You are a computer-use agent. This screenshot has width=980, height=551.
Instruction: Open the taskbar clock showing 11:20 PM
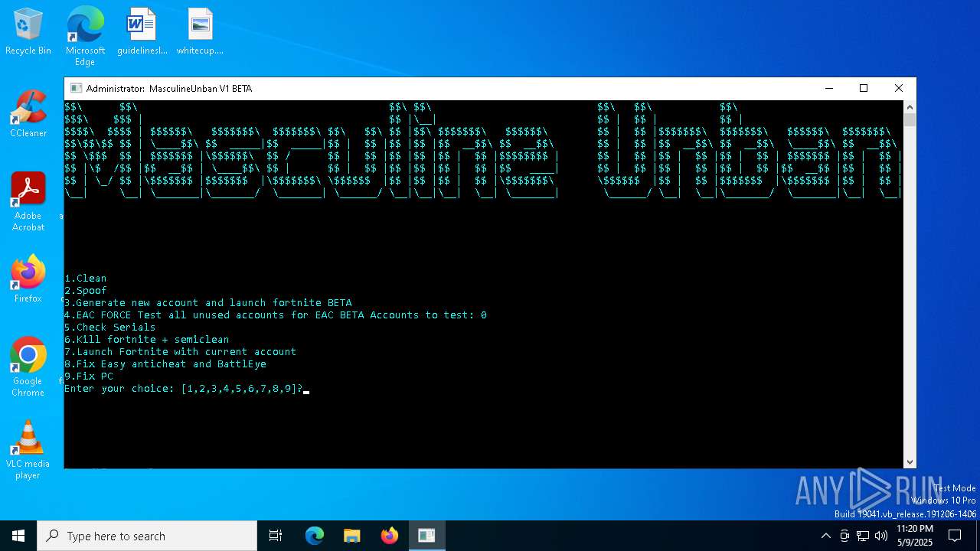915,536
